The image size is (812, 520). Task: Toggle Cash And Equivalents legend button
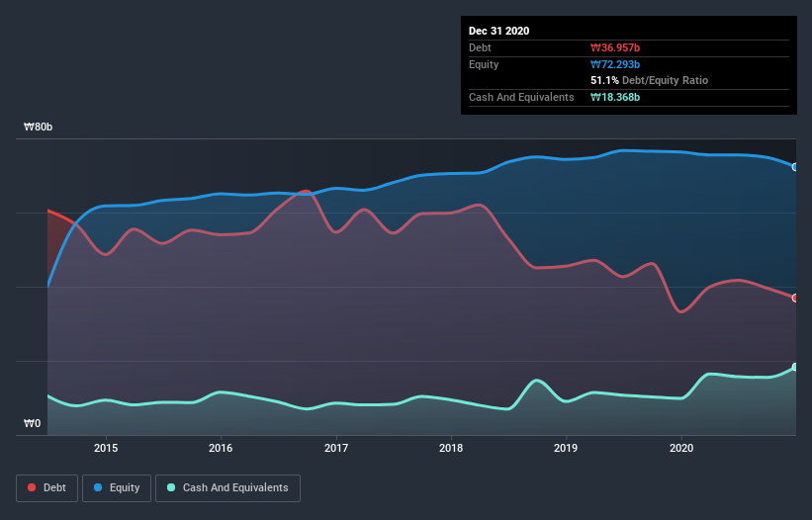[x=227, y=488]
